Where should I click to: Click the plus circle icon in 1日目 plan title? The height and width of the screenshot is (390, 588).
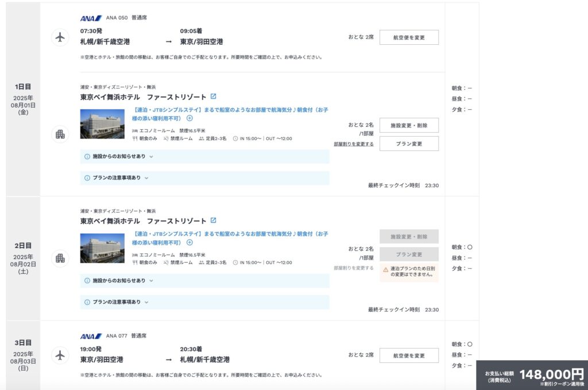point(189,118)
